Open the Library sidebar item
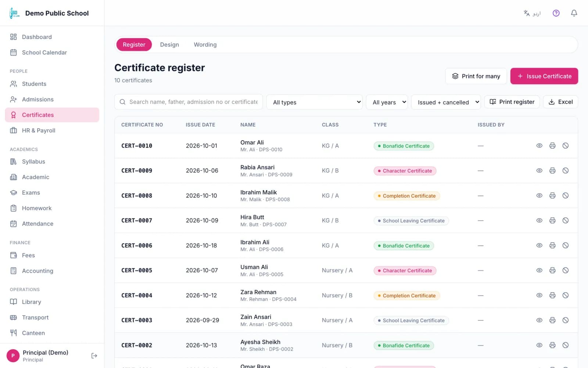 tap(52, 302)
